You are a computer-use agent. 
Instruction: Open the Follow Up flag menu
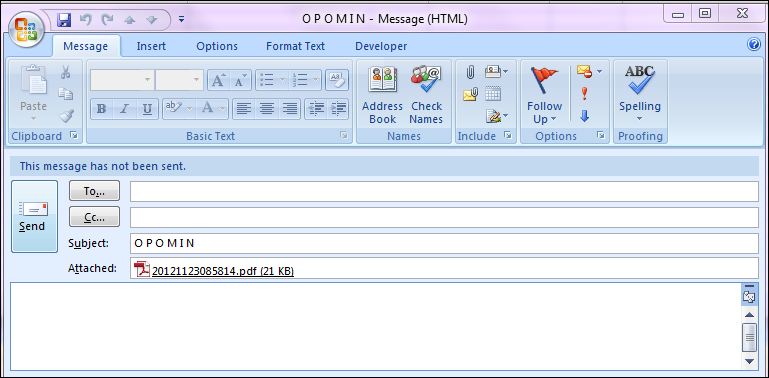pyautogui.click(x=544, y=95)
